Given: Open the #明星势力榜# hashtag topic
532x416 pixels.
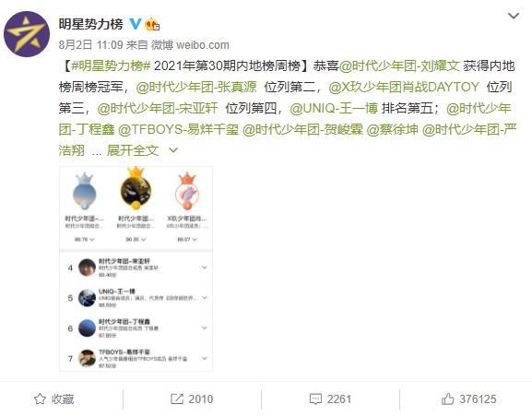Looking at the screenshot, I should pyautogui.click(x=111, y=65).
